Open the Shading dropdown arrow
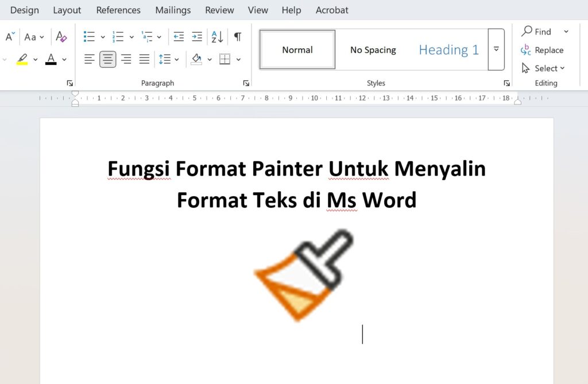Screen dimensions: 588x384 tap(210, 59)
